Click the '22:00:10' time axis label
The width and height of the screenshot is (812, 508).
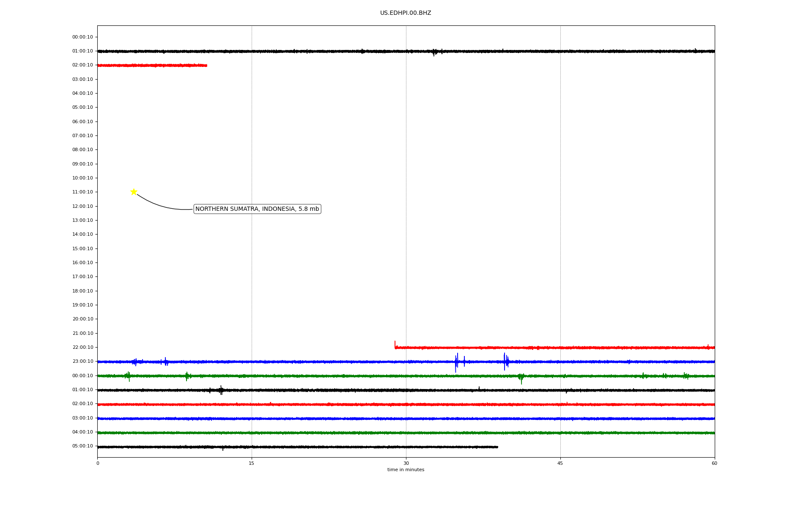point(82,347)
